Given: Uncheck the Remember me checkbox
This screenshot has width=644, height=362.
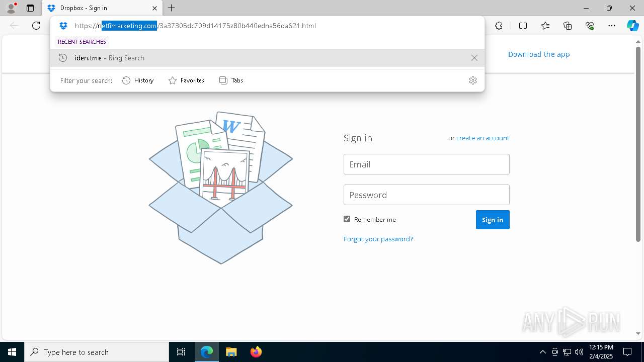Looking at the screenshot, I should [x=347, y=219].
